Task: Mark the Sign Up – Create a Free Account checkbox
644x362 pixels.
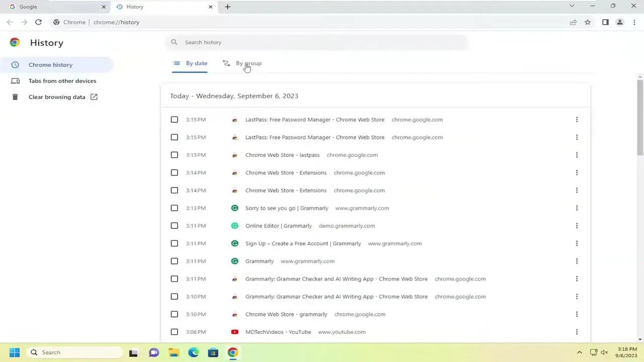Action: pos(174,243)
